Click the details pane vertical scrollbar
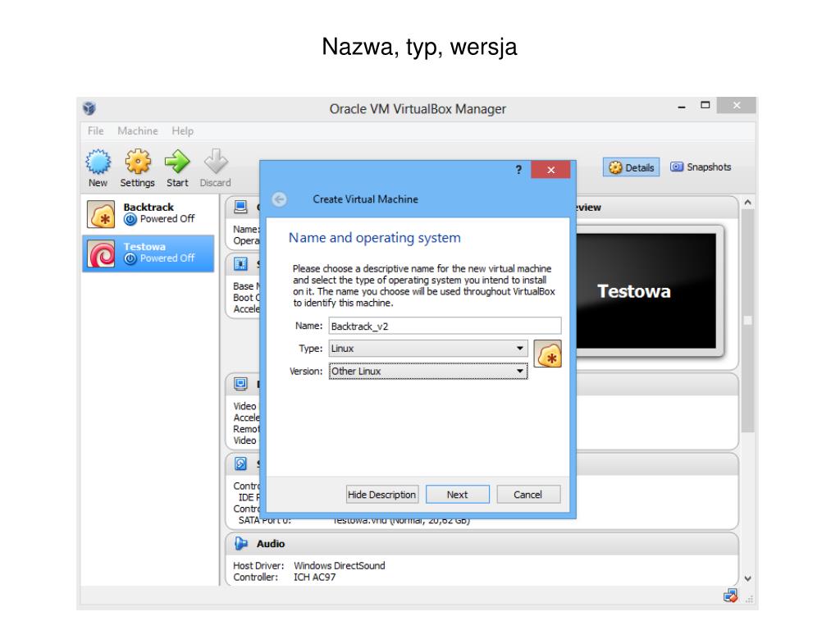The width and height of the screenshot is (840, 630). (x=748, y=321)
